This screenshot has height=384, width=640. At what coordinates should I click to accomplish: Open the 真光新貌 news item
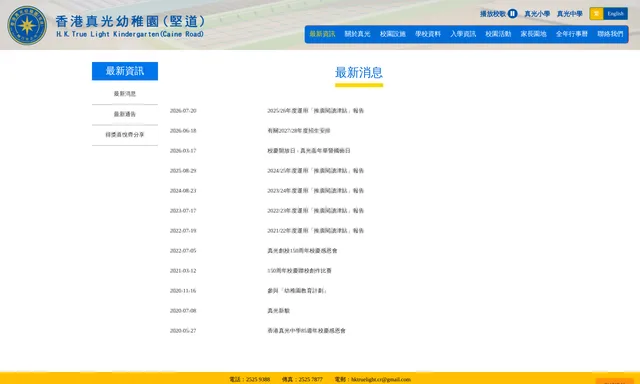[x=278, y=311]
